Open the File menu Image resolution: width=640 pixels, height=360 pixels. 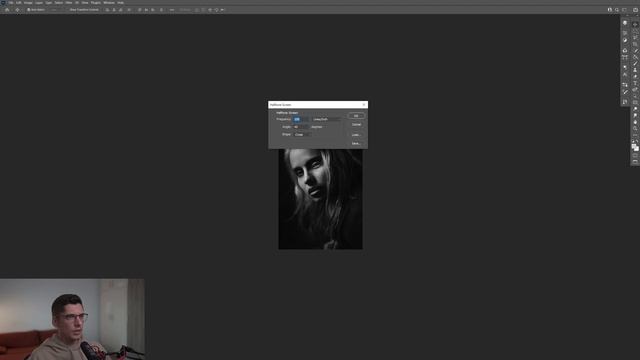pos(11,2)
